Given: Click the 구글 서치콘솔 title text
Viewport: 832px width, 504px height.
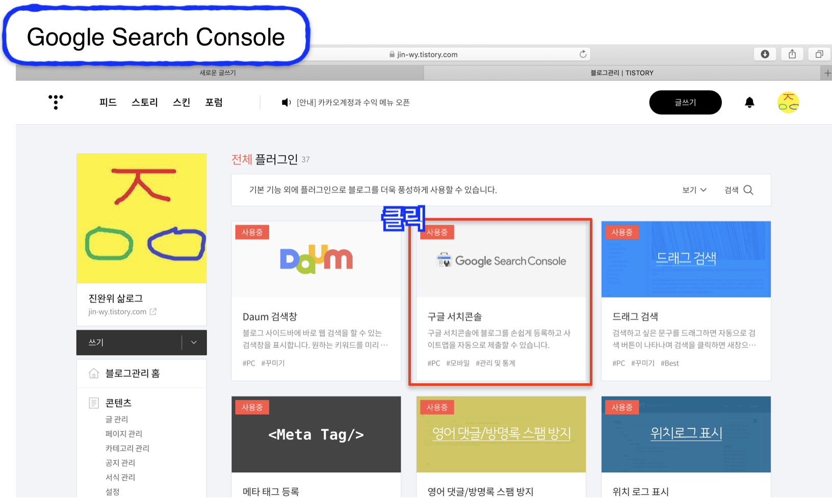Looking at the screenshot, I should pos(455,317).
